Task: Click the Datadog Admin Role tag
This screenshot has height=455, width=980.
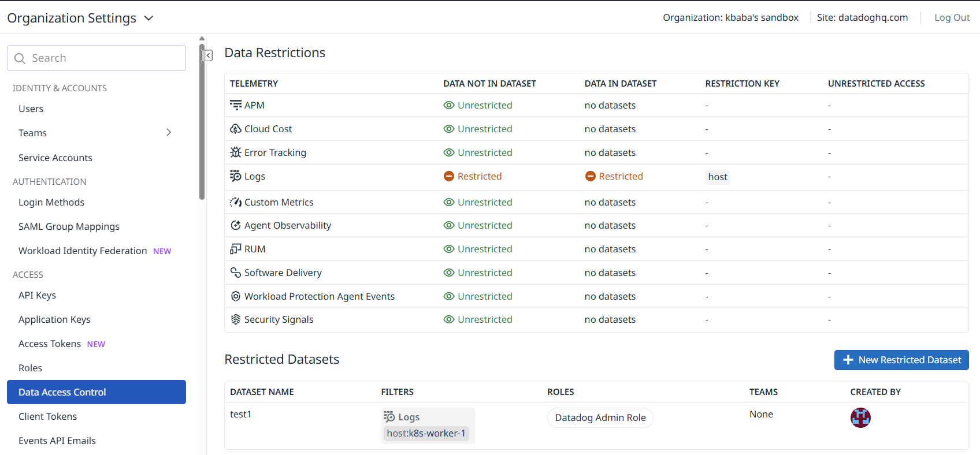Action: 600,417
